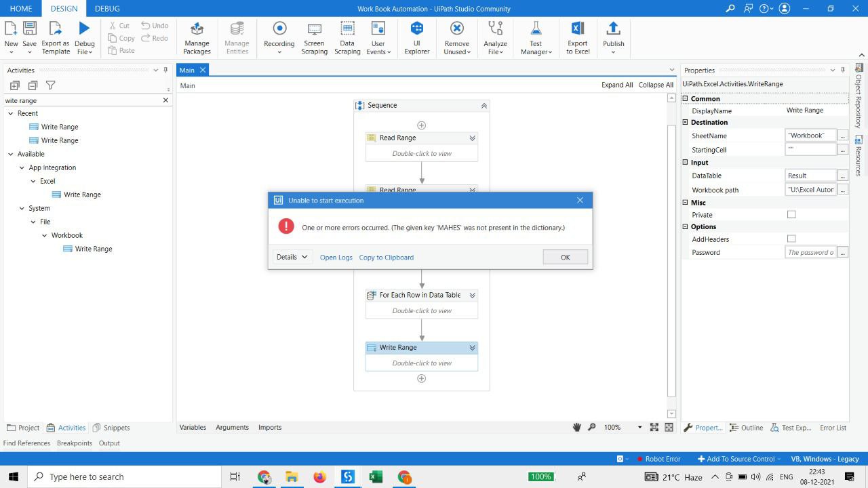
Task: Click the New project icon
Action: click(x=11, y=28)
